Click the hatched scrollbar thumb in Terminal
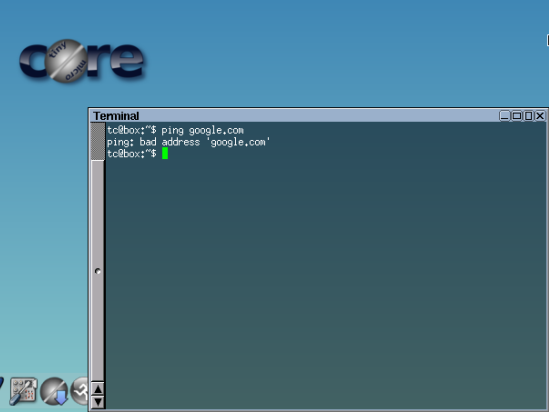Image resolution: width=549 pixels, height=412 pixels. (98, 141)
